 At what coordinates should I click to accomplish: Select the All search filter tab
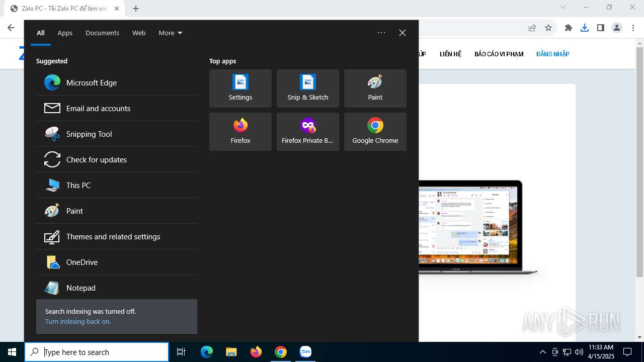click(x=41, y=33)
